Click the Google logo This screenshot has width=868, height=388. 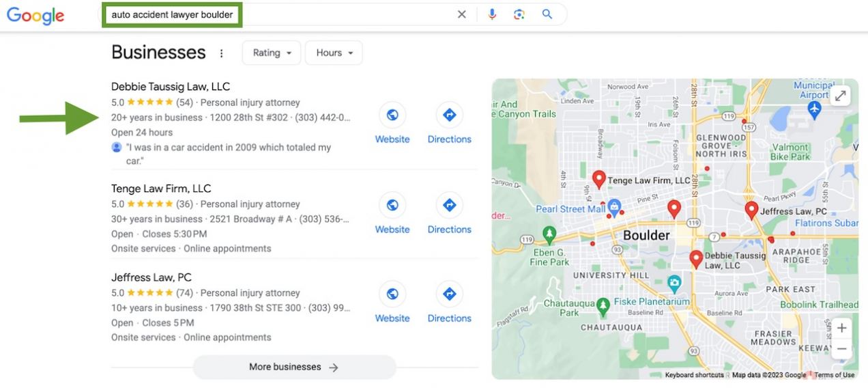(x=35, y=15)
